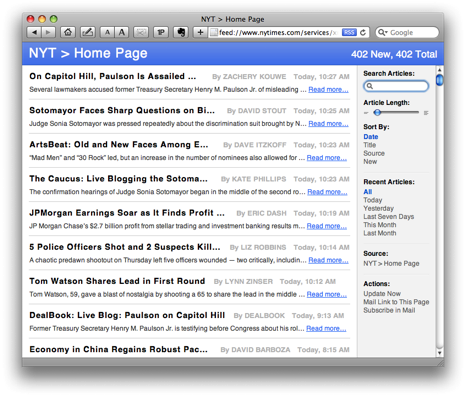
Task: Click the Evernote elephant toolbar icon
Action: [x=181, y=32]
